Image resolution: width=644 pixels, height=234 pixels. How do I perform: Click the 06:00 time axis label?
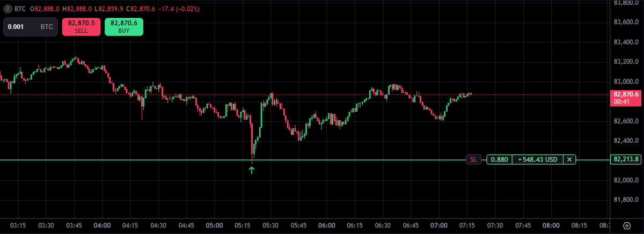coord(326,225)
